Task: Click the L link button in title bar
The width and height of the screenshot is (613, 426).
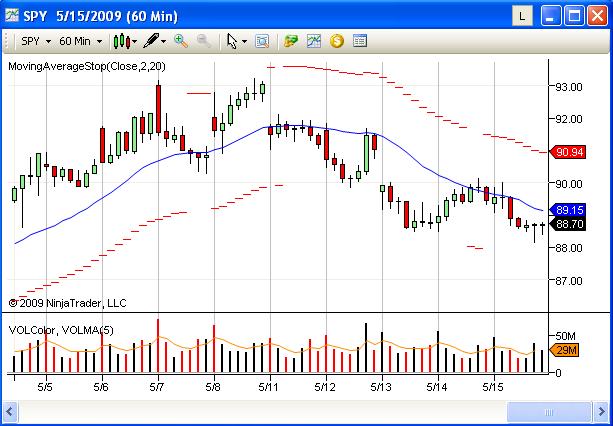Action: 522,16
